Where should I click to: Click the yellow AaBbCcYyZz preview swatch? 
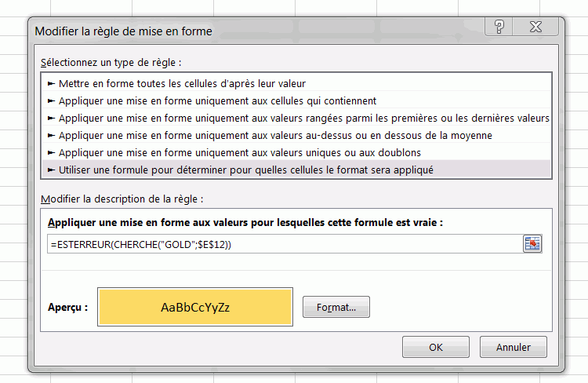coord(194,307)
